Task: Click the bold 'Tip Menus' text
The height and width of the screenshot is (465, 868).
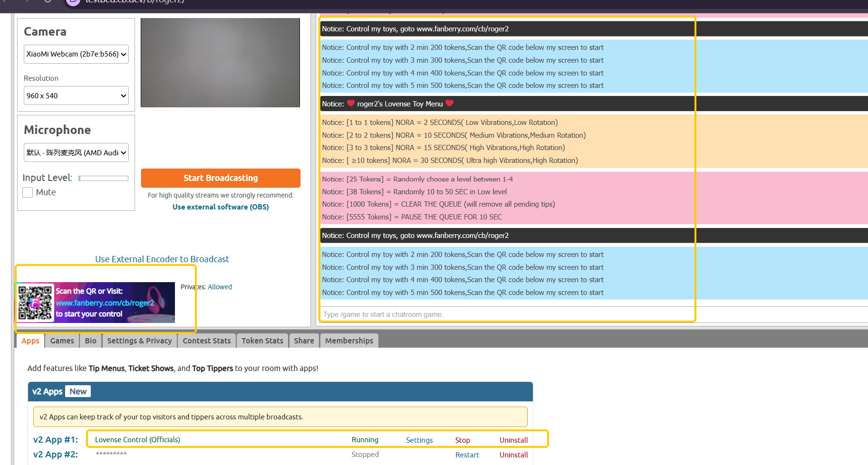Action: pos(106,368)
